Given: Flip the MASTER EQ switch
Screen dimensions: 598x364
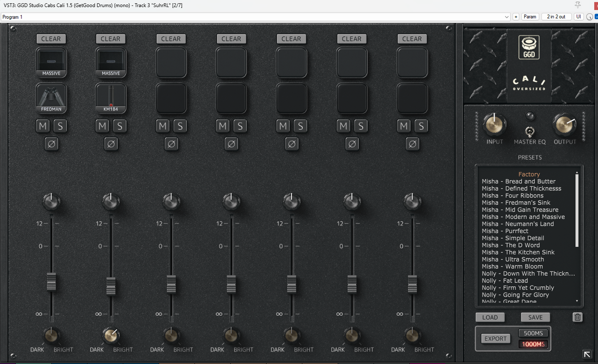Looking at the screenshot, I should pyautogui.click(x=530, y=132).
